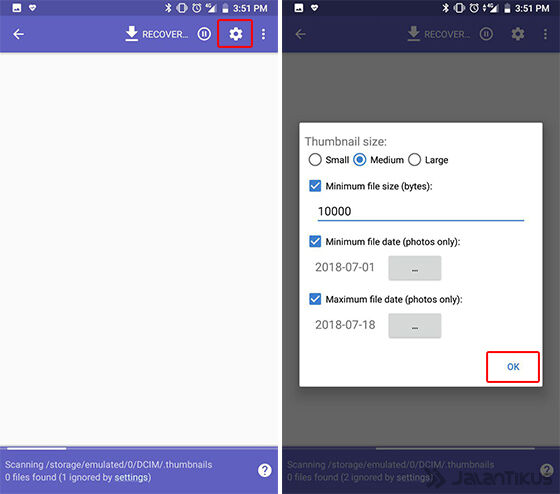This screenshot has width=560, height=494.
Task: Tap scan progress bar in left screen
Action: tap(139, 448)
